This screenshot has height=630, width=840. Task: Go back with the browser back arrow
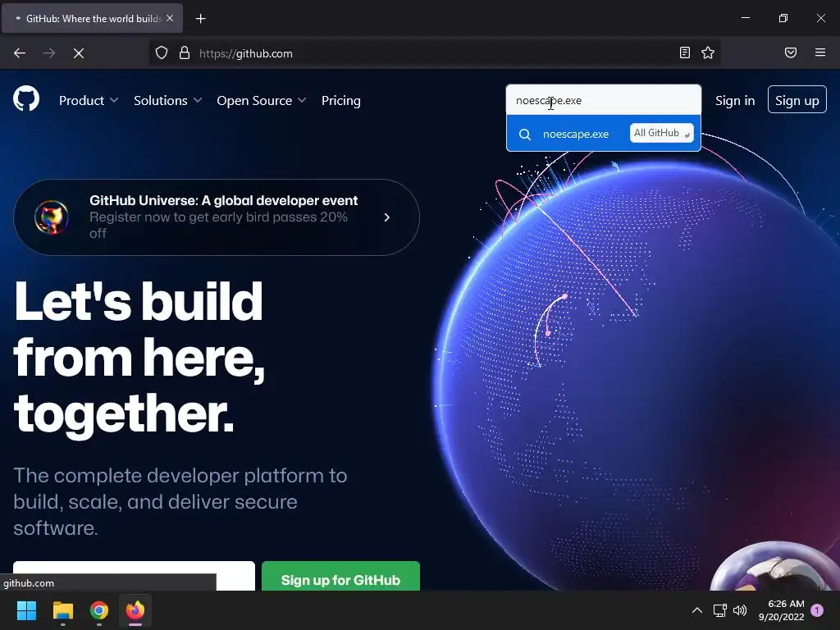[x=20, y=53]
